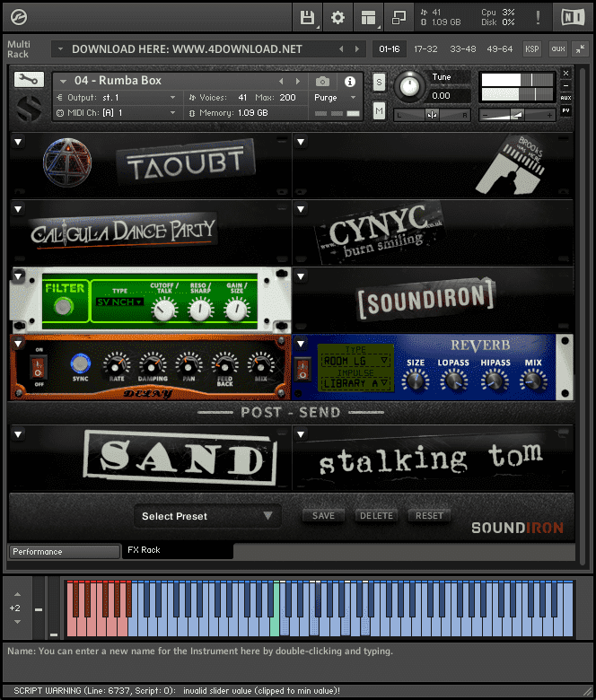The width and height of the screenshot is (596, 700).
Task: Open instrument edit mode wrench icon
Action: 29,80
